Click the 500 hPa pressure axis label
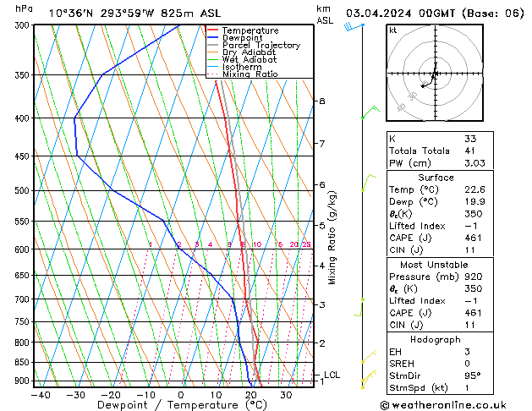The width and height of the screenshot is (532, 411). coord(24,190)
